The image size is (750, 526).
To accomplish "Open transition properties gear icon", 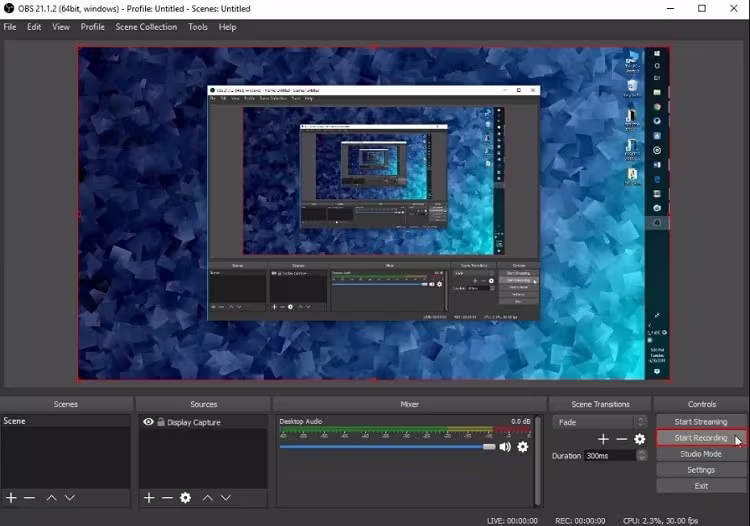I will 640,439.
